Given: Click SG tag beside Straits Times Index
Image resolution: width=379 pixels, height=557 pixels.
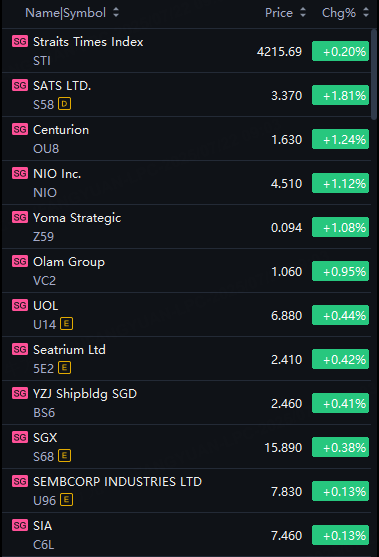Looking at the screenshot, I should coord(20,42).
